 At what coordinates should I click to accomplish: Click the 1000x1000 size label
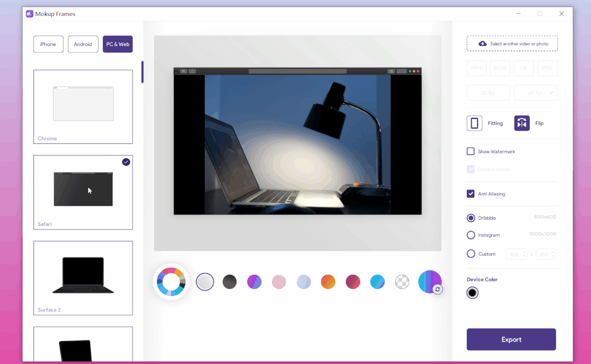(x=542, y=234)
